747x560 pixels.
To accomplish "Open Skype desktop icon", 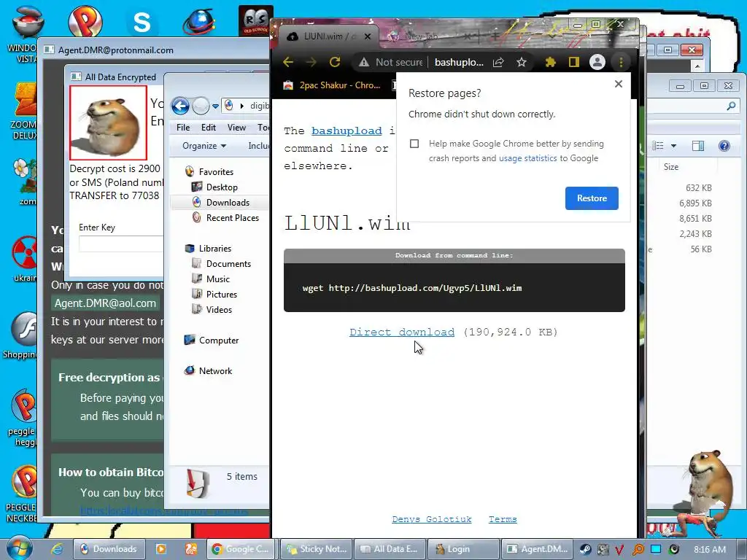I will pyautogui.click(x=142, y=22).
